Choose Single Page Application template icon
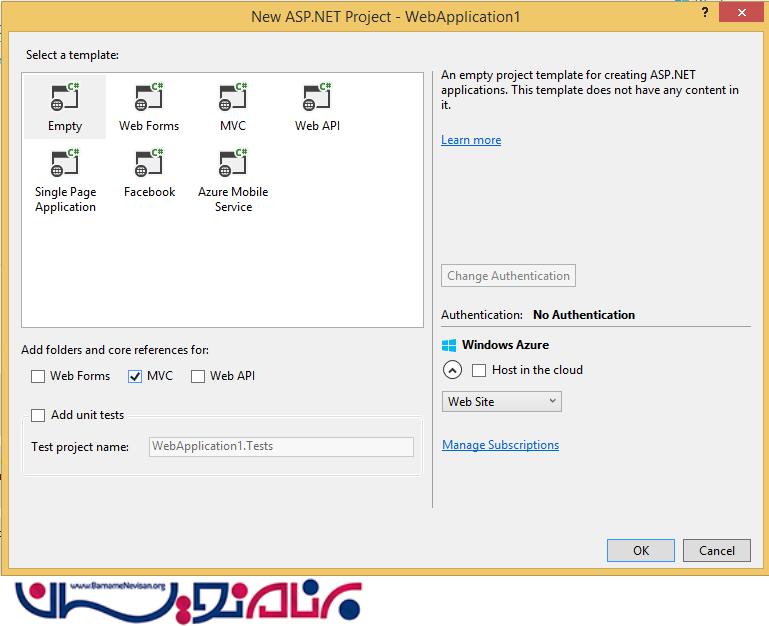The width and height of the screenshot is (769, 626). tap(65, 164)
